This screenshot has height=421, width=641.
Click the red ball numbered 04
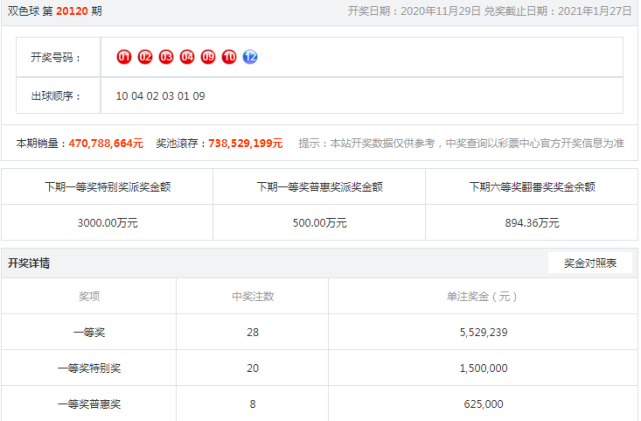point(187,57)
